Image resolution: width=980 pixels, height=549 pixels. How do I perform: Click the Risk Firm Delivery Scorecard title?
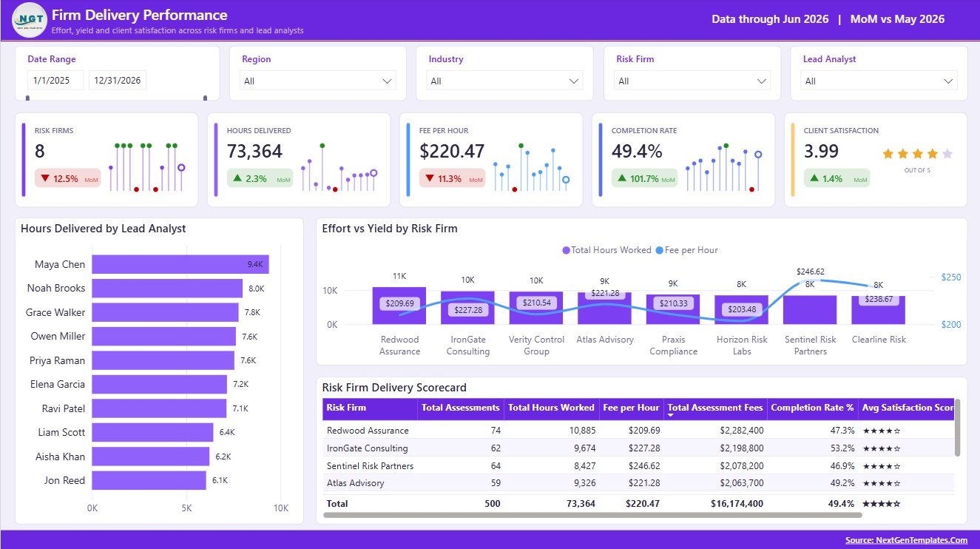pyautogui.click(x=394, y=388)
